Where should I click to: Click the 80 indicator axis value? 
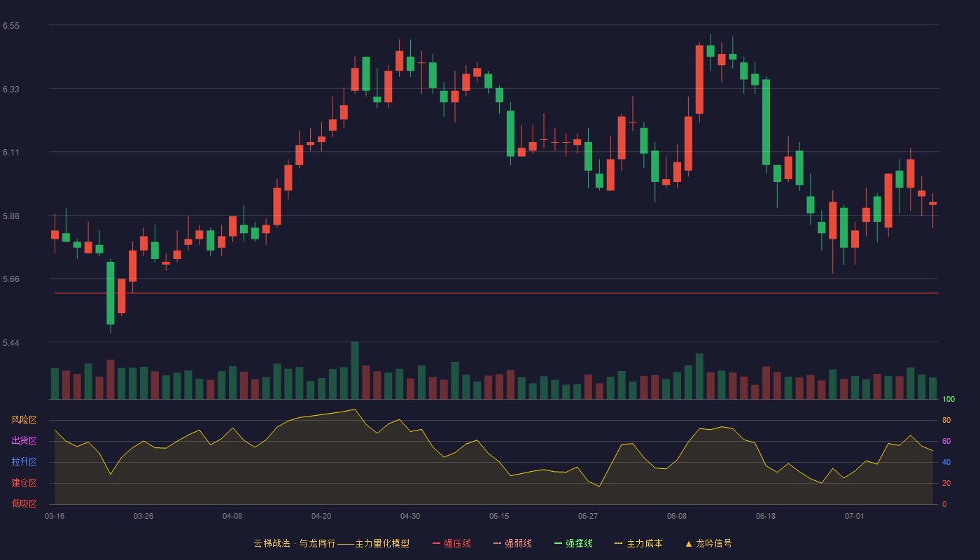(x=946, y=421)
